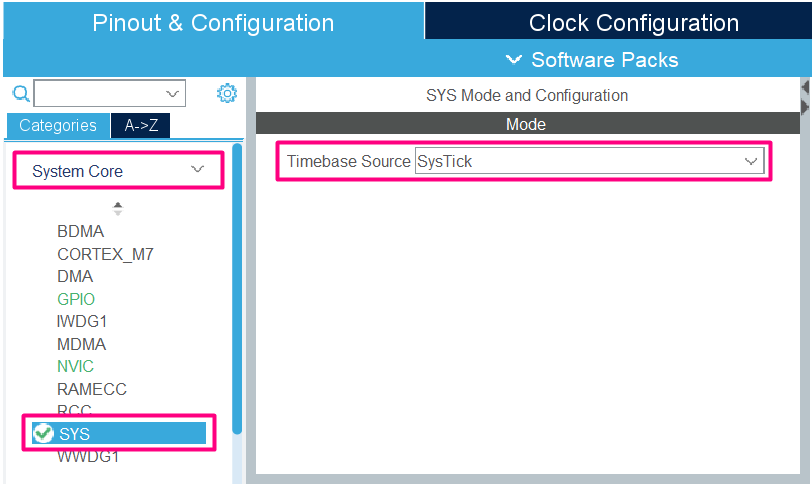Open the settings gear icon
The image size is (812, 484).
pyautogui.click(x=227, y=94)
